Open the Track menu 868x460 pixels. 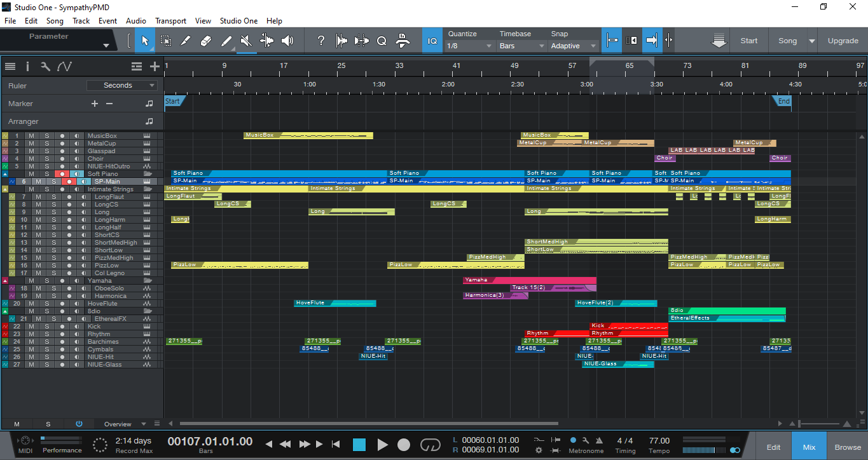pos(81,21)
